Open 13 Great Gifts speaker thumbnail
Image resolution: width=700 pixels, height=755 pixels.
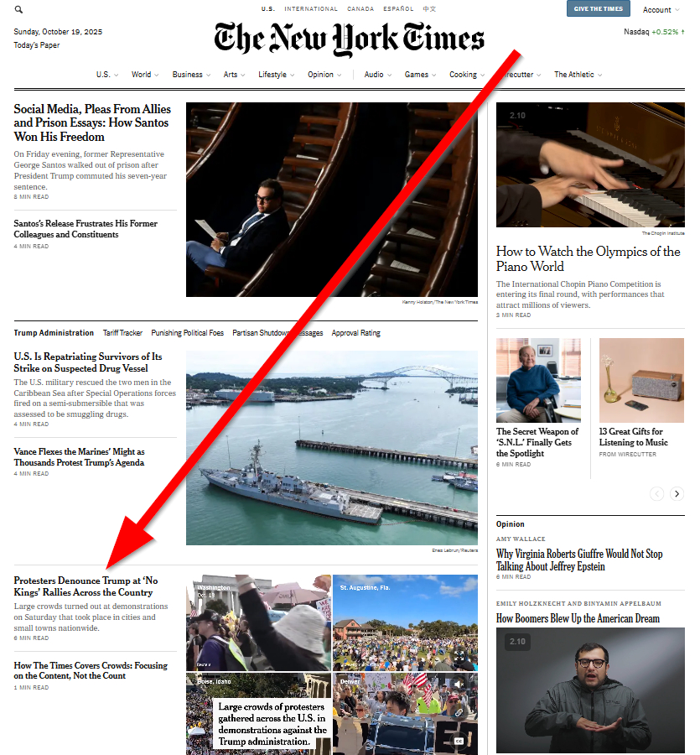pyautogui.click(x=641, y=380)
